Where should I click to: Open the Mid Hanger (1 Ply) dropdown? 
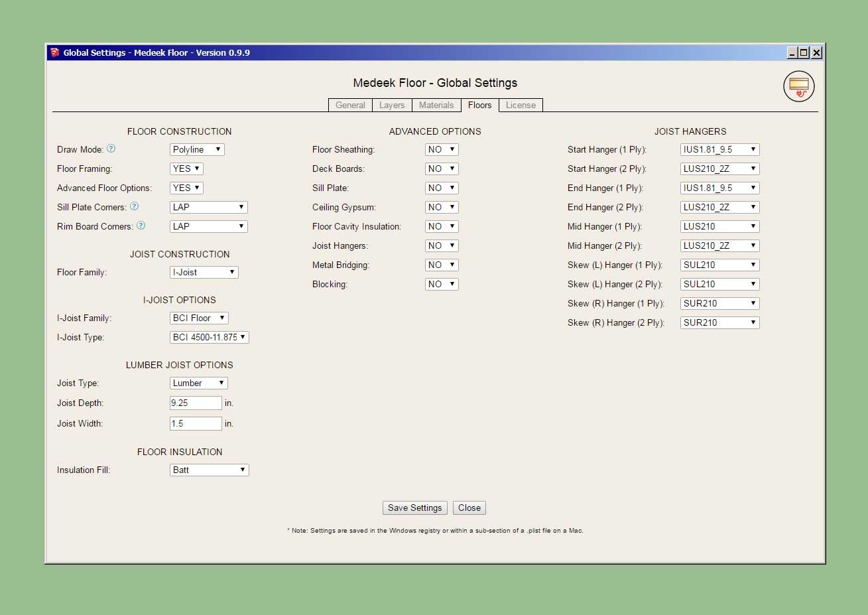click(720, 226)
